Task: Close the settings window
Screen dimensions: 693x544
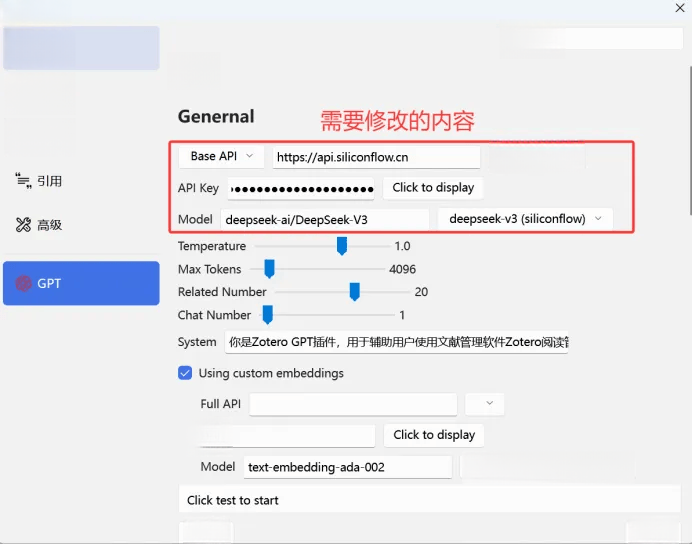Action: [680, 8]
